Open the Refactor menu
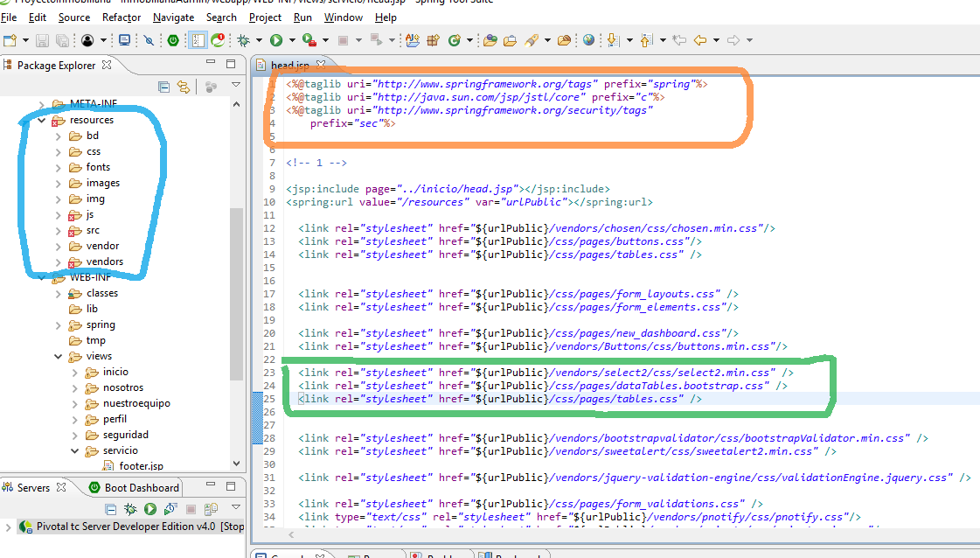 [x=122, y=17]
